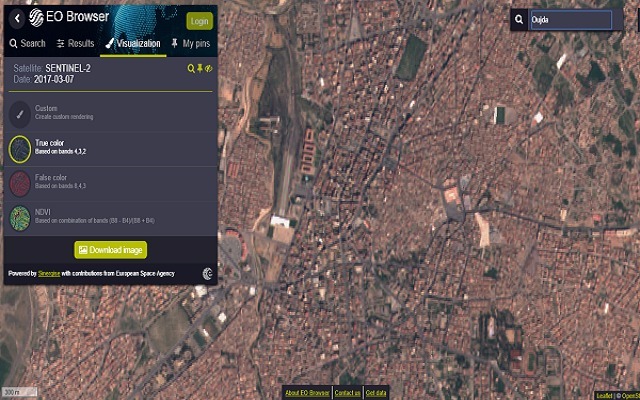Click the Download image button
Screen dimensions: 640x400
111,250
